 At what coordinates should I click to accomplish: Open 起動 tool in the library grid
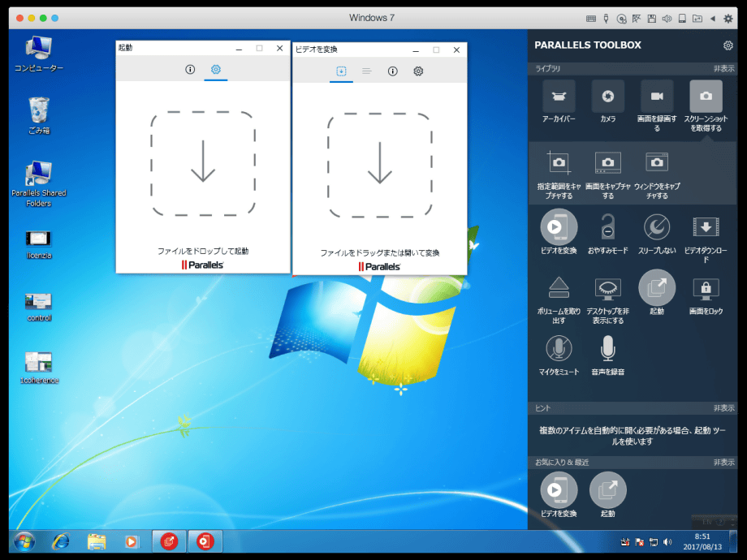tap(657, 293)
